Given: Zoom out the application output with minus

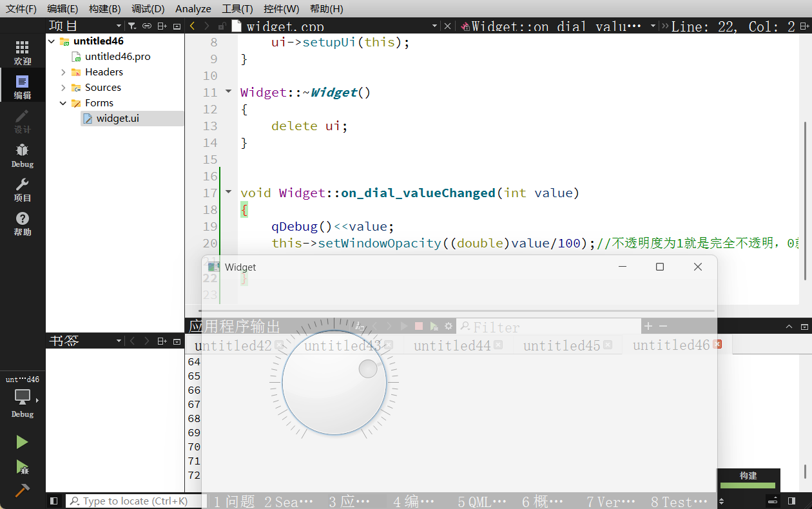Looking at the screenshot, I should click(662, 327).
